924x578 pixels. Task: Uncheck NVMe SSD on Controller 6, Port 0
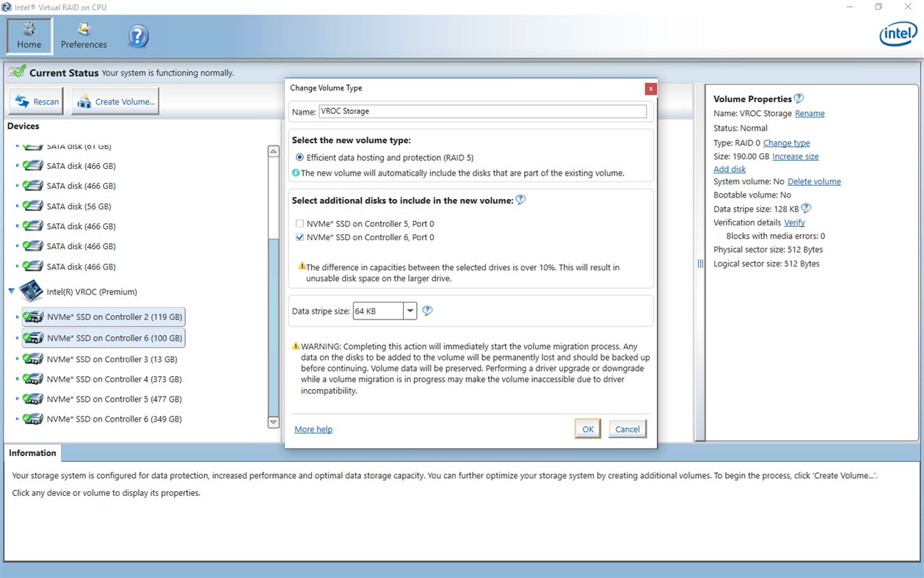tap(299, 236)
